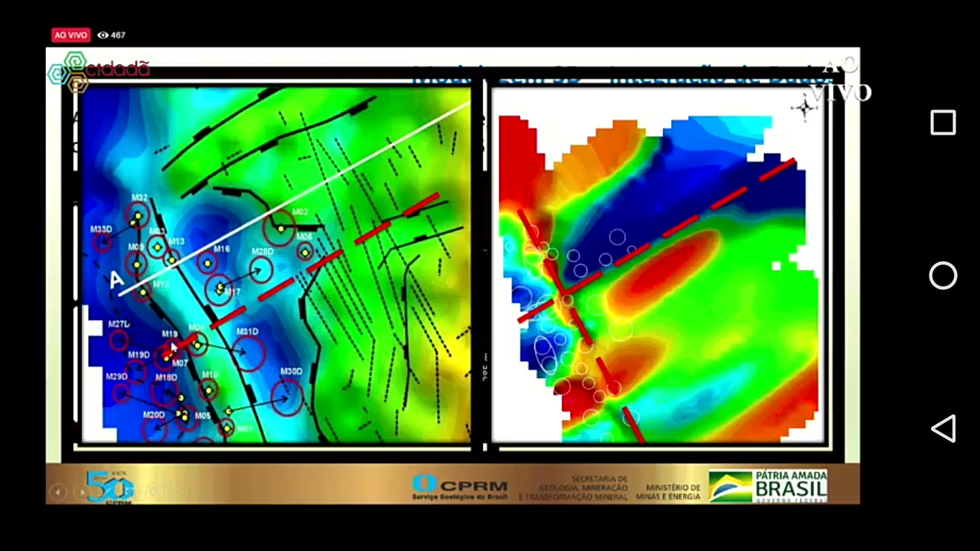Click the 'M16' well label
Screen dimensions: 980x551
coord(221,249)
